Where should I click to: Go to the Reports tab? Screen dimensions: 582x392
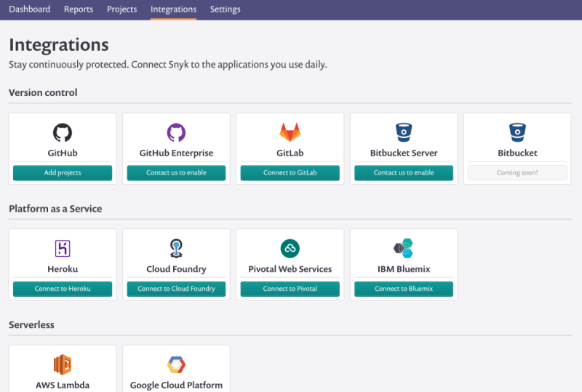tap(79, 9)
